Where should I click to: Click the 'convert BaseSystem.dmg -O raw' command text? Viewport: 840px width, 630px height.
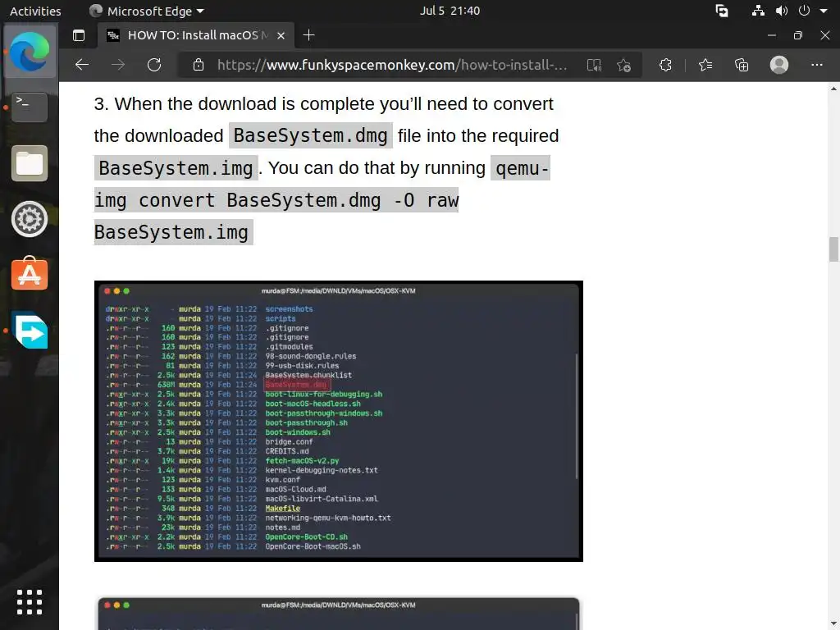pyautogui.click(x=299, y=200)
